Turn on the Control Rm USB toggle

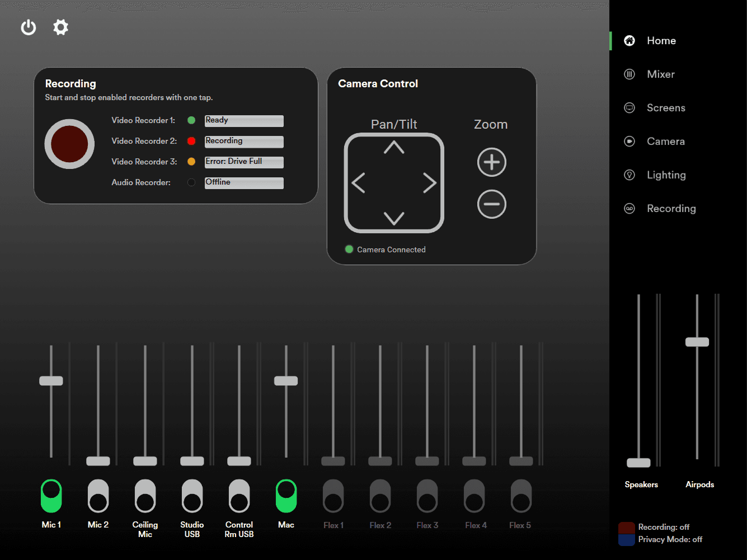pos(239,496)
